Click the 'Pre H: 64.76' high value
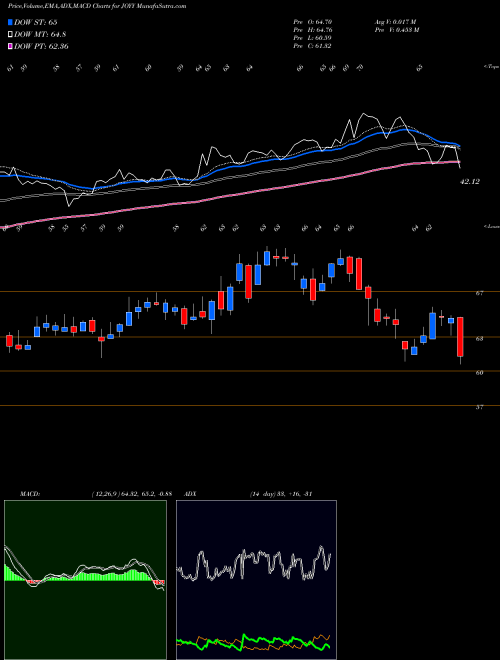This screenshot has height=660, width=500. 313,29
